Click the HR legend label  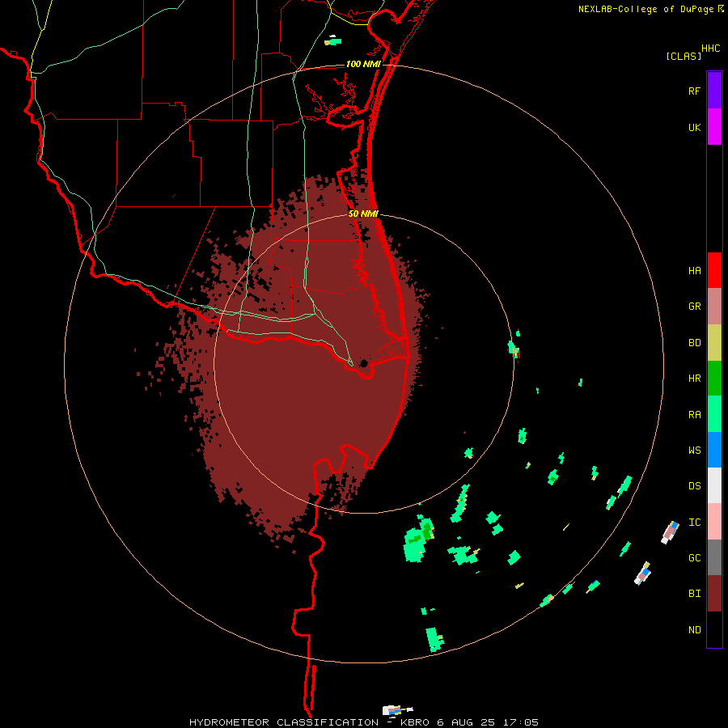(x=694, y=379)
